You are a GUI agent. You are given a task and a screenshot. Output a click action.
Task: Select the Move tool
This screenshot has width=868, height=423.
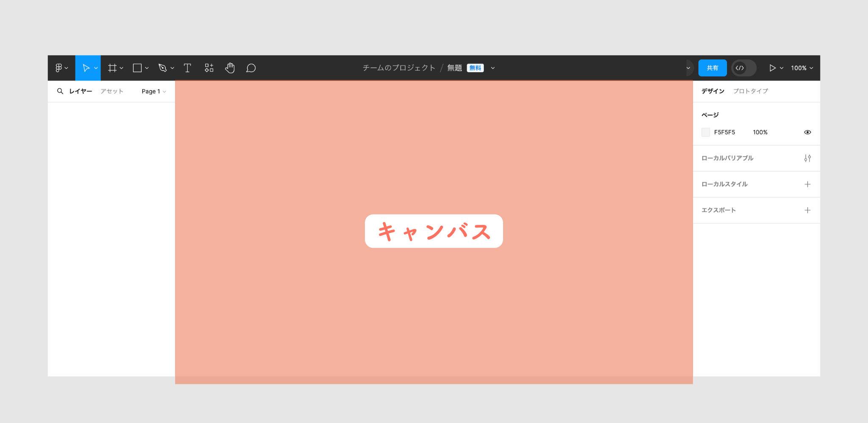(86, 67)
